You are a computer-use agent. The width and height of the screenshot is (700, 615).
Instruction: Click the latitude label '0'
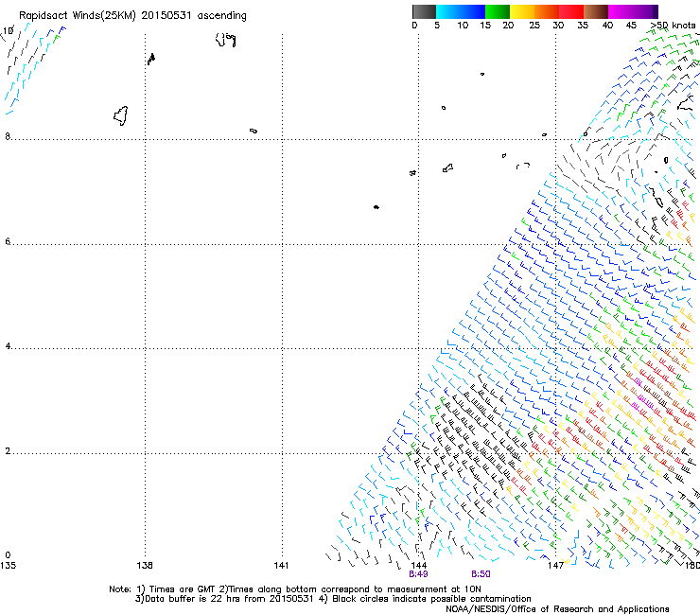click(x=8, y=555)
